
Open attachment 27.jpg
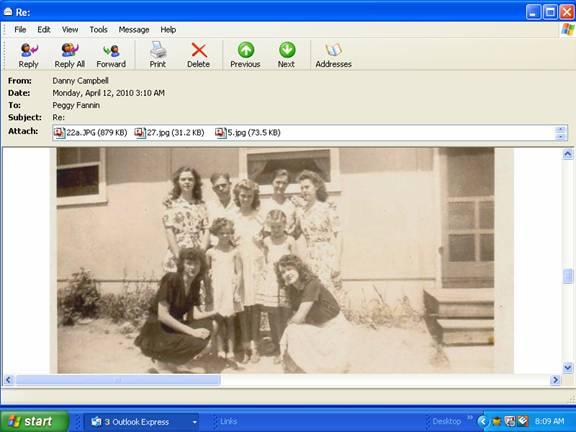tap(170, 133)
